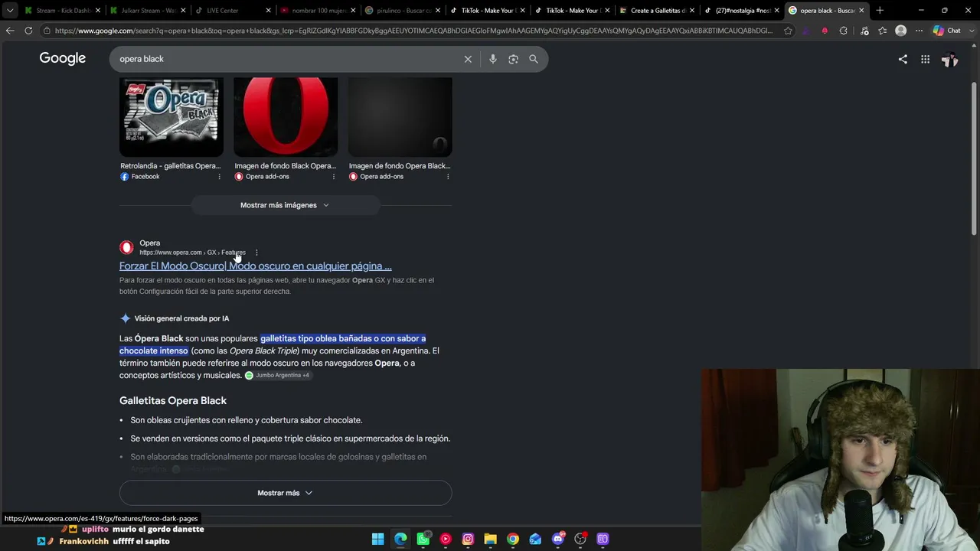The height and width of the screenshot is (551, 980).
Task: Open Opera add-ons source of Black Opera image
Action: [x=262, y=177]
